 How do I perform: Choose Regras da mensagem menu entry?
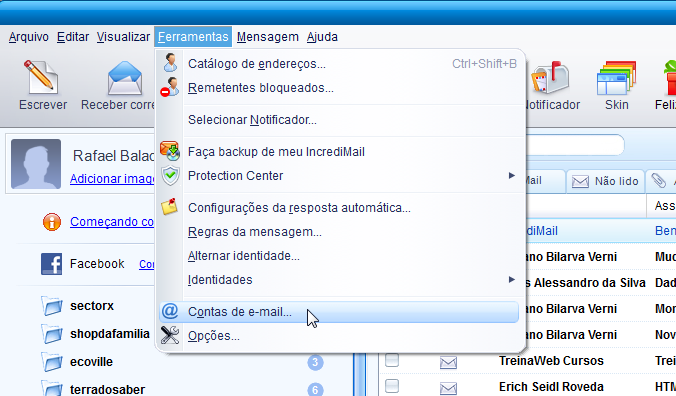pos(339,232)
